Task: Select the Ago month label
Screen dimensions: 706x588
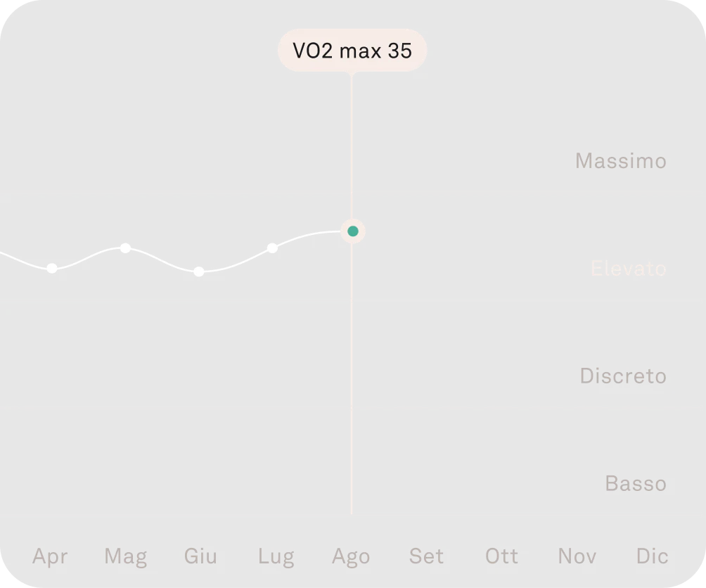Action: point(351,556)
